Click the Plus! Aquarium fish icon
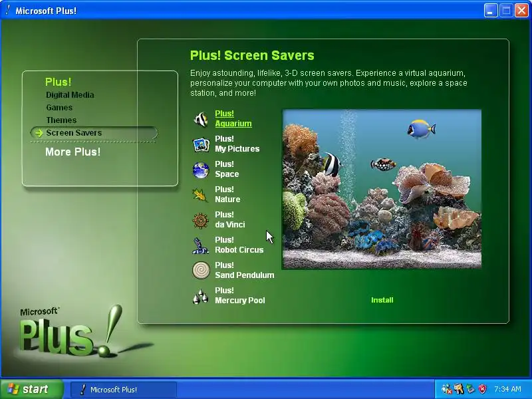This screenshot has width=532, height=399. (201, 120)
